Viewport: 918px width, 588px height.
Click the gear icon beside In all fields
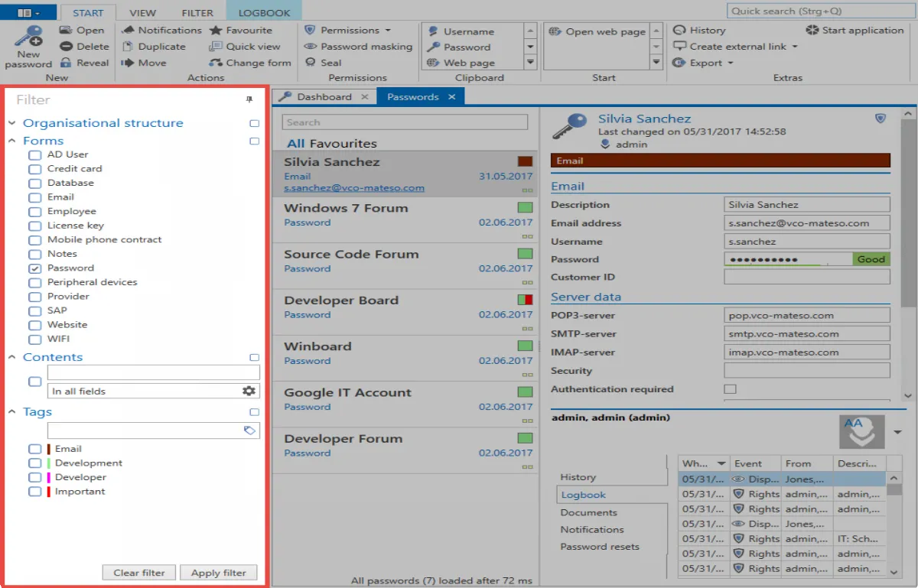(x=249, y=391)
